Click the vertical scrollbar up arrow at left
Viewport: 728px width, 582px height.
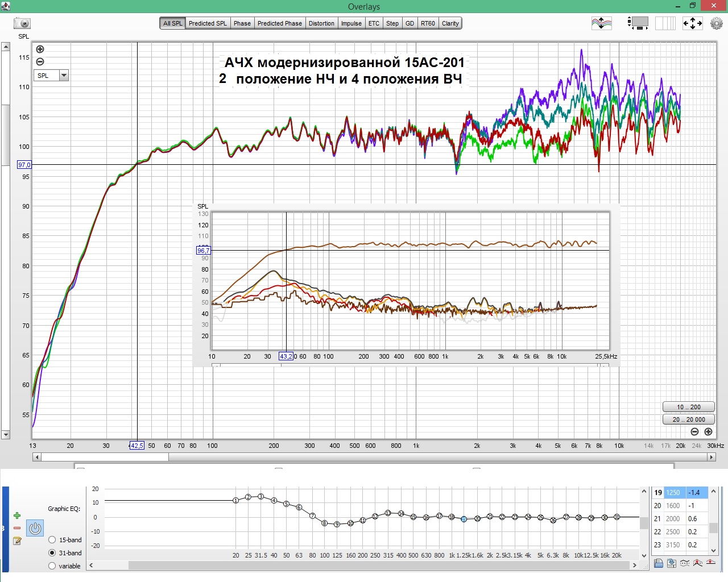tap(6, 47)
